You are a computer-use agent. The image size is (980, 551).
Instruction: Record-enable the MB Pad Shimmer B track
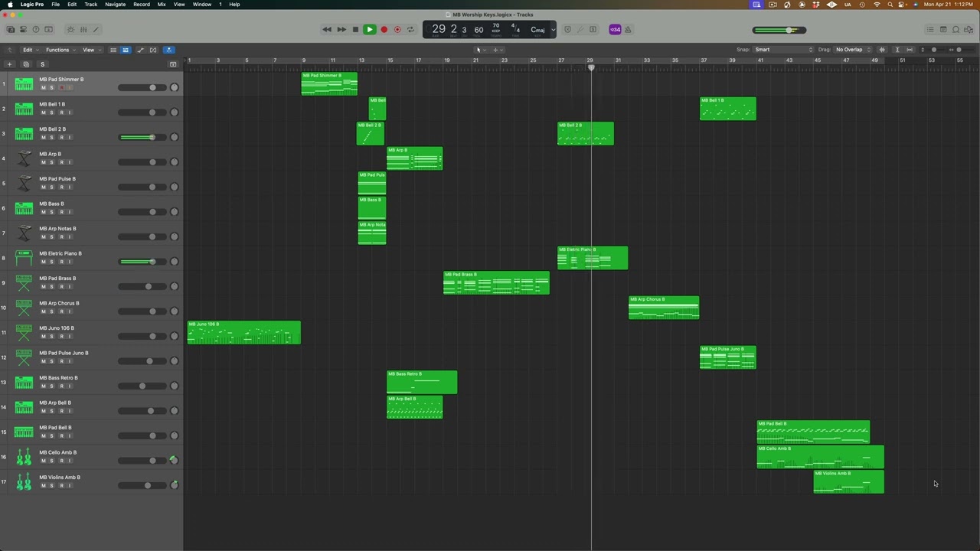(61, 87)
